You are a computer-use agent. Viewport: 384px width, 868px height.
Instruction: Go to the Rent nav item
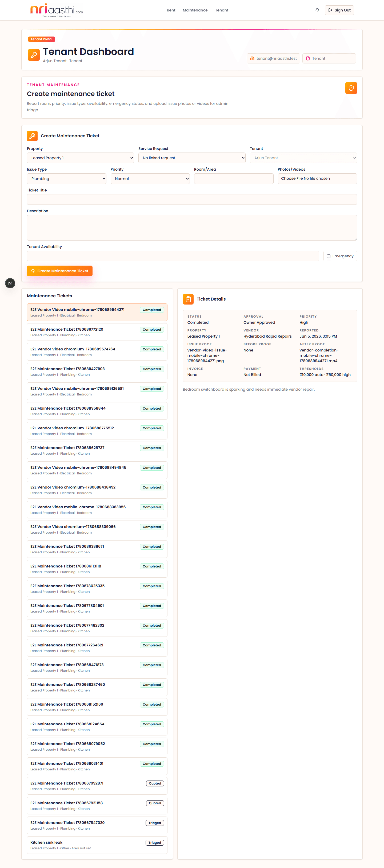(171, 10)
